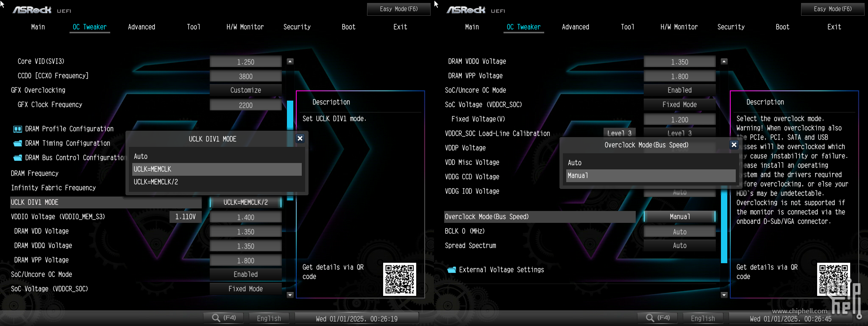Open DRAM Profile Configuration memory icon
The height and width of the screenshot is (326, 868).
[17, 129]
